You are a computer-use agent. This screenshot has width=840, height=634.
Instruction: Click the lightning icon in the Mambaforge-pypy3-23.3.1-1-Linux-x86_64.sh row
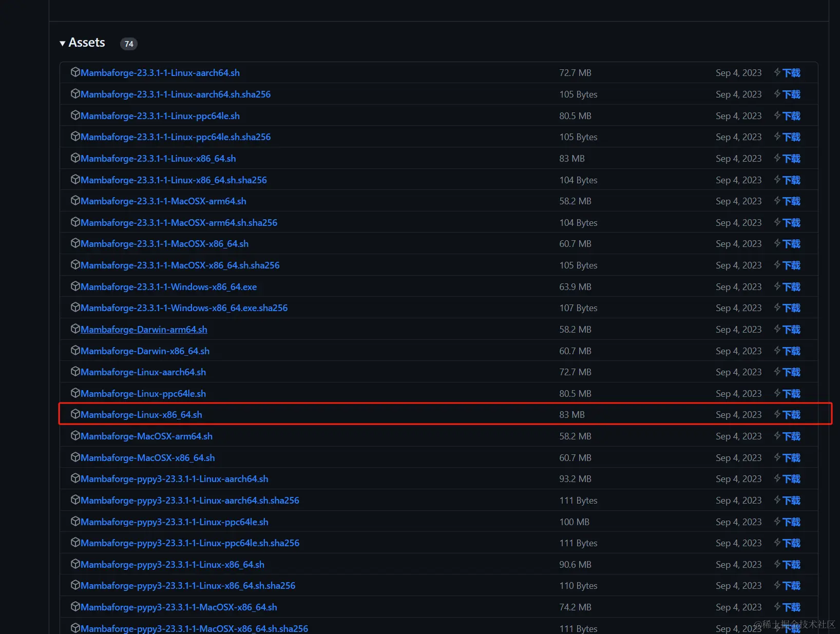pyautogui.click(x=777, y=564)
